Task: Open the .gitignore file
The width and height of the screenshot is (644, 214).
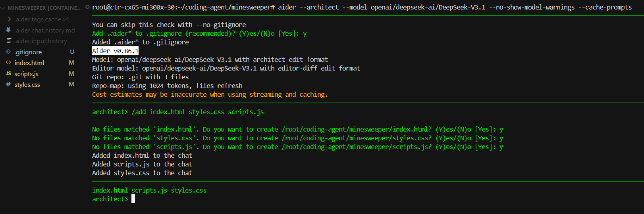Action: point(28,52)
